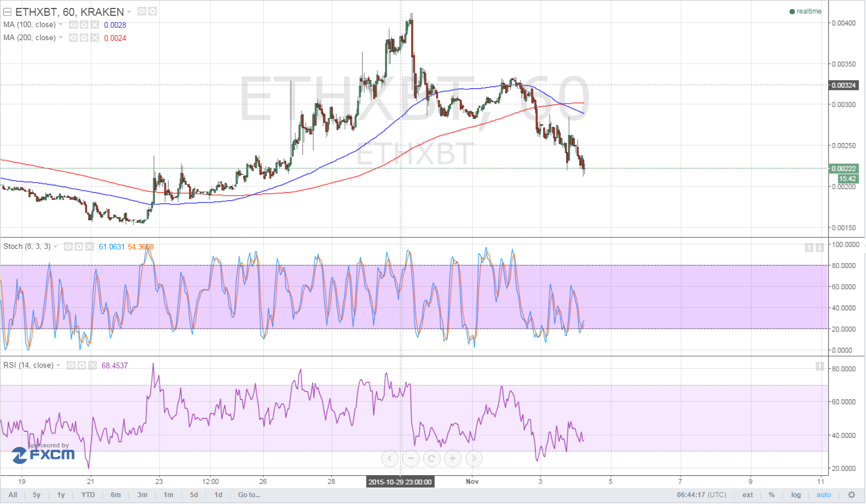Click the 2015-10-29 23:00:00 time label
This screenshot has width=866, height=504.
point(400,482)
